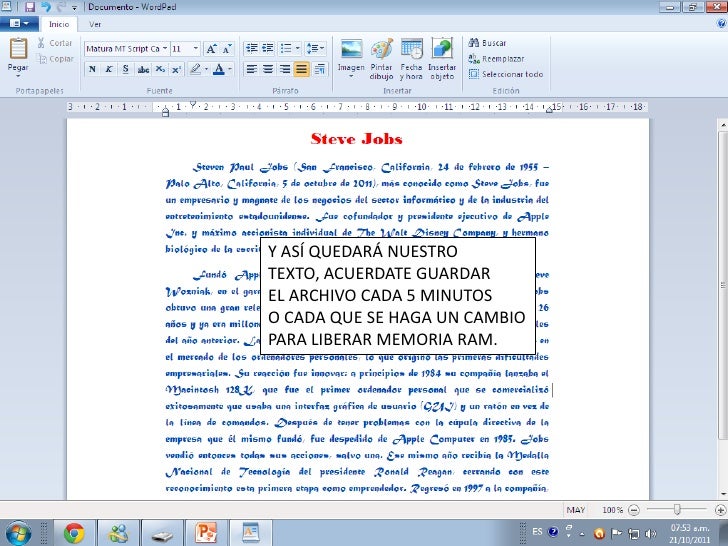728x546 pixels.
Task: Adjust the zoom slider handle
Action: point(677,510)
